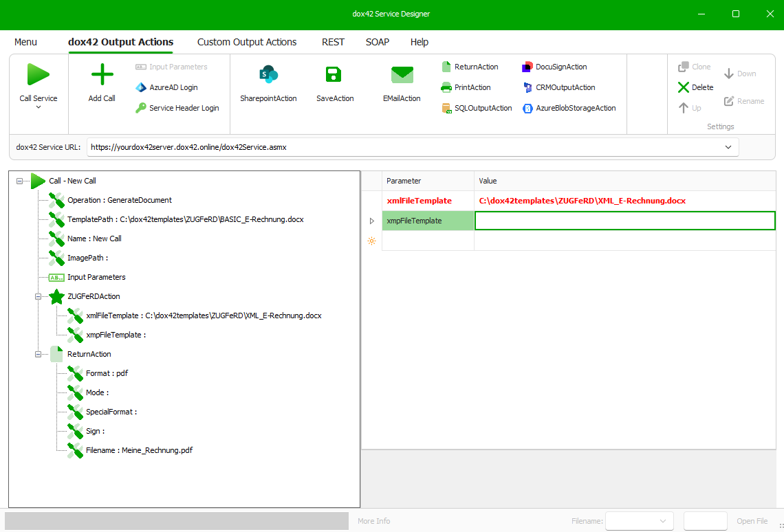
Task: Collapse the ReturnAction node in tree
Action: [x=38, y=354]
